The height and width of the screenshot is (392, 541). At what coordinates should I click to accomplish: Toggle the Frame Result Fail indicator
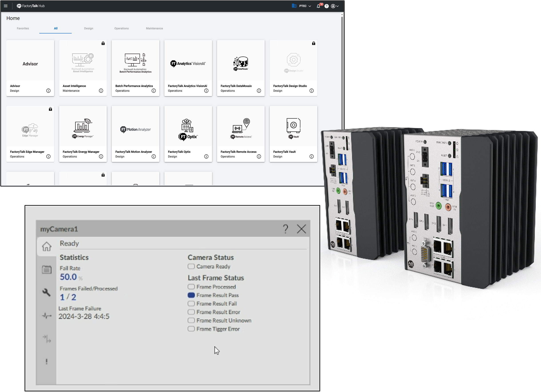[191, 304]
